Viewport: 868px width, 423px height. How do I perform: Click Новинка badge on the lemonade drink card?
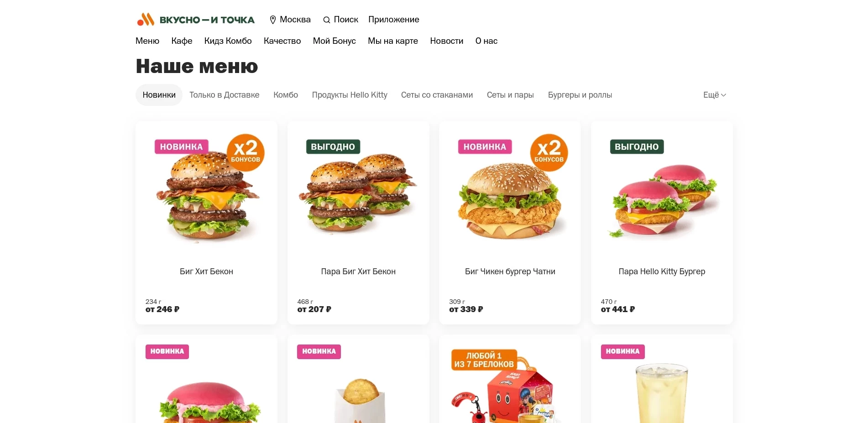(622, 351)
